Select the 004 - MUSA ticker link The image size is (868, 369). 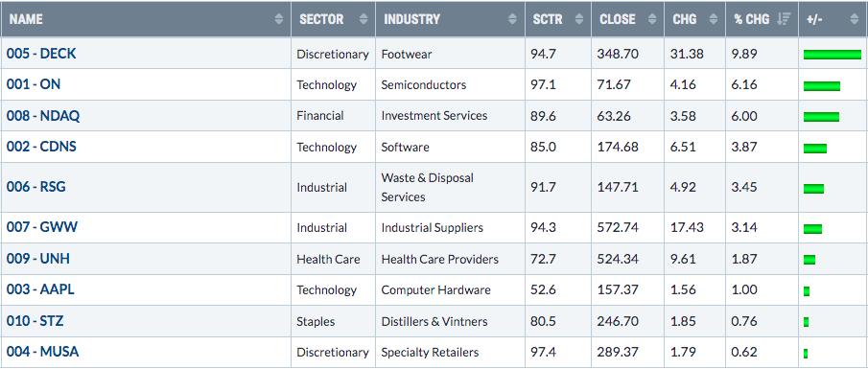click(x=42, y=352)
